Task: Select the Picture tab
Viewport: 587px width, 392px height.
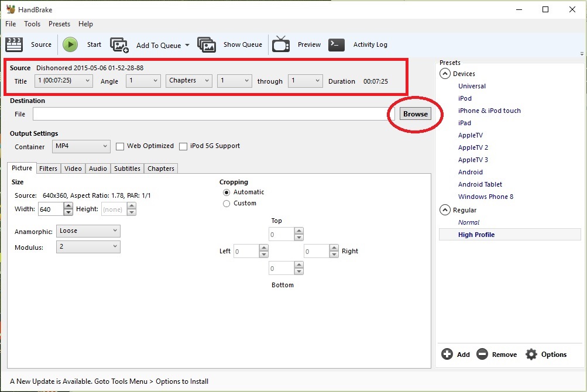Action: click(x=22, y=168)
